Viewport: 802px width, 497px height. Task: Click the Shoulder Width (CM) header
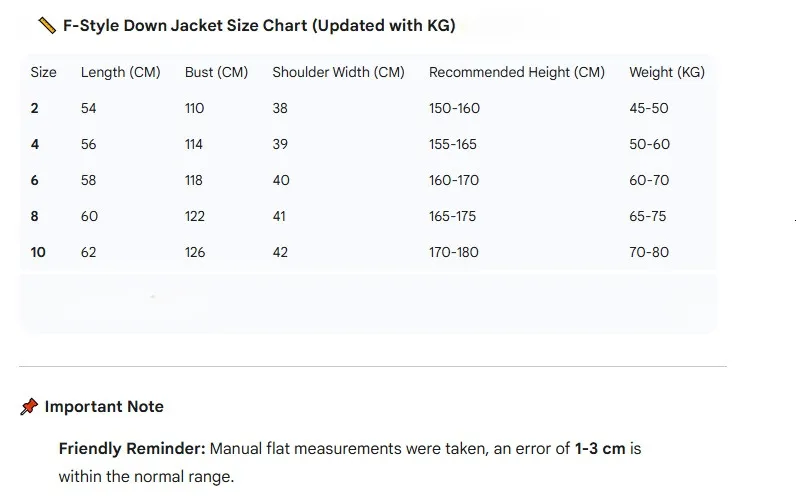point(338,72)
